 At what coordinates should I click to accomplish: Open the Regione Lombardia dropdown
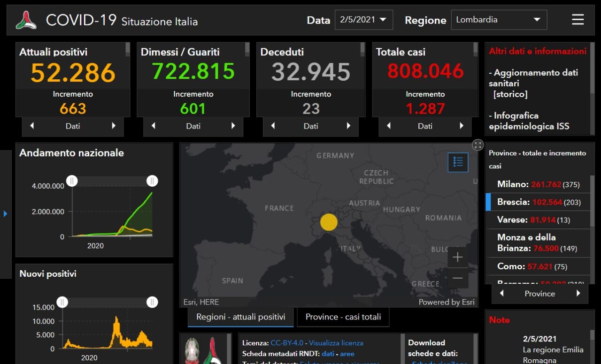tap(499, 20)
